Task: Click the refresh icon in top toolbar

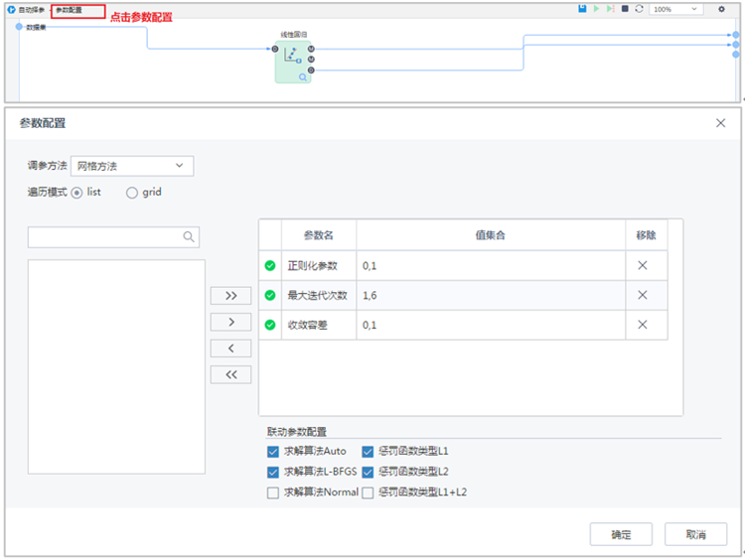Action: coord(638,9)
